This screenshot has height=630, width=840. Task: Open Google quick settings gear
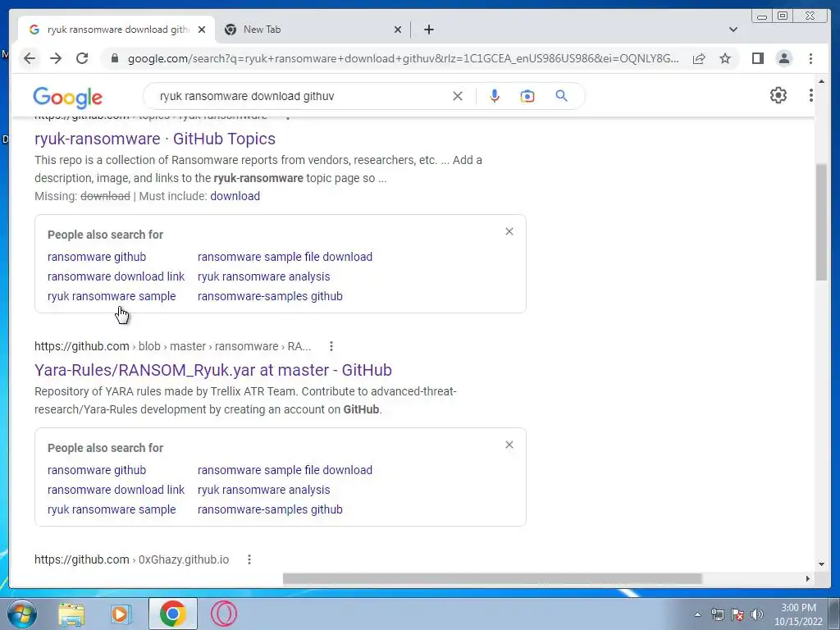[x=778, y=95]
